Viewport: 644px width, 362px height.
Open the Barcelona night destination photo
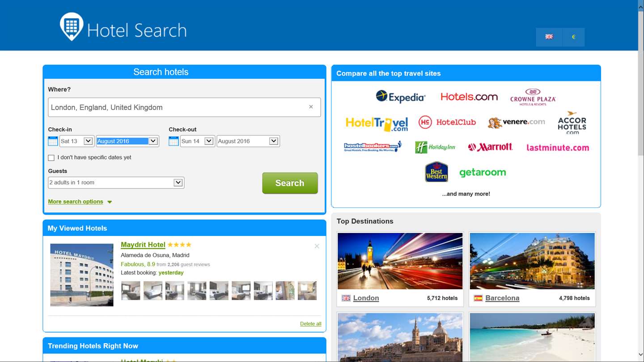click(532, 261)
